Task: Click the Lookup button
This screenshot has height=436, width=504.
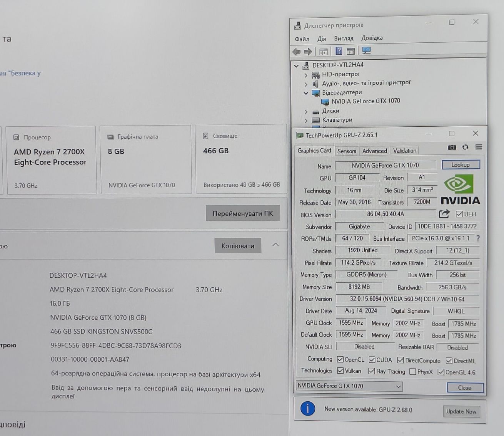Action: tap(461, 164)
